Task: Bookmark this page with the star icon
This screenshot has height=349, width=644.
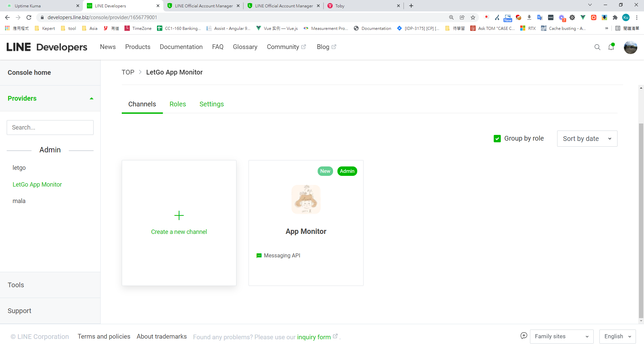Action: (x=473, y=17)
